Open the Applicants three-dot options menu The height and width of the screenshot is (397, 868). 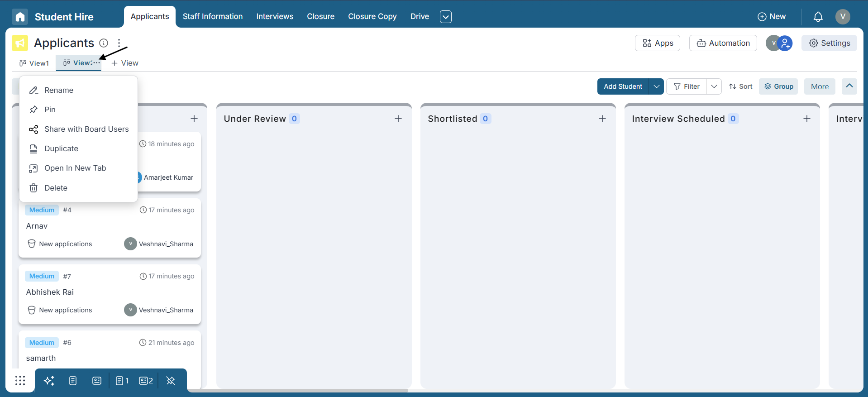[119, 43]
